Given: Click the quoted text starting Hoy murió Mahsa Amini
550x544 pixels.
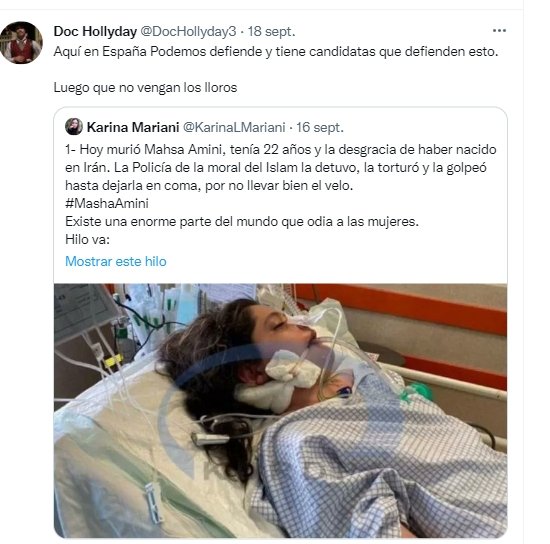Looking at the screenshot, I should pyautogui.click(x=281, y=149).
